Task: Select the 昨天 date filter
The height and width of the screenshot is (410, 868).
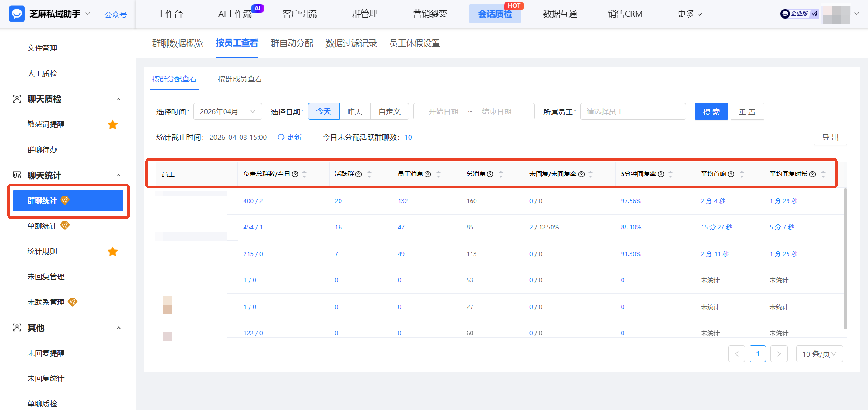Action: point(355,111)
